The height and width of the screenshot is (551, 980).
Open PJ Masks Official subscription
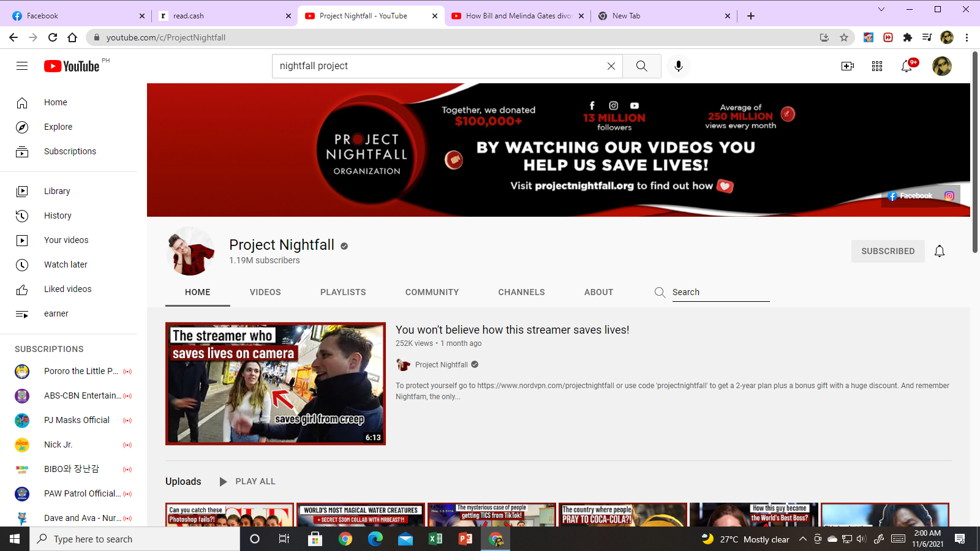(69, 420)
